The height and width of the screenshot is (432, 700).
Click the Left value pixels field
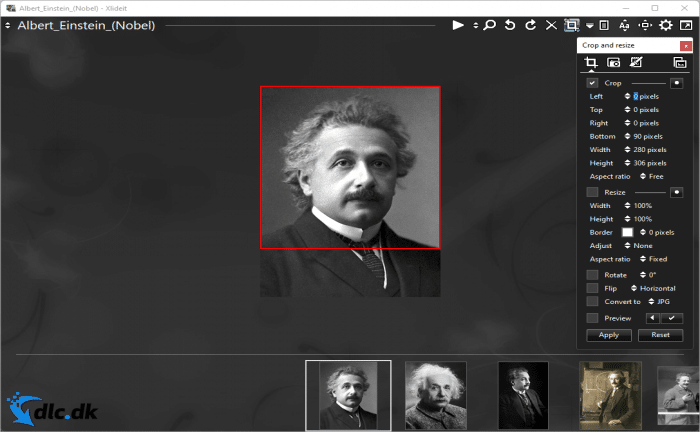click(x=646, y=96)
